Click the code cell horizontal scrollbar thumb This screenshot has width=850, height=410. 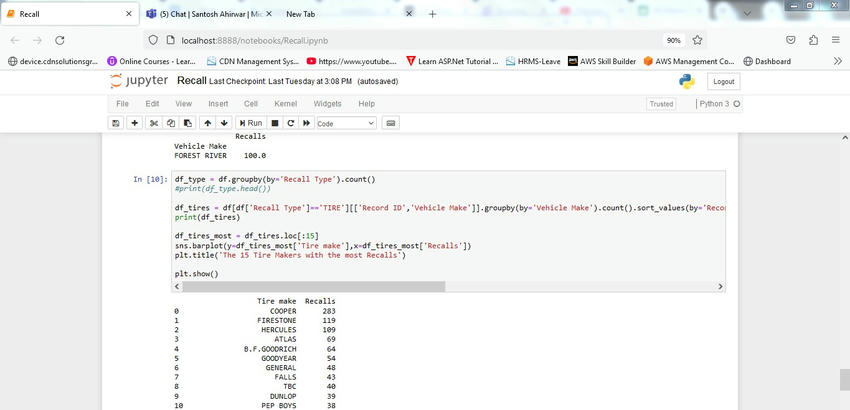click(313, 286)
